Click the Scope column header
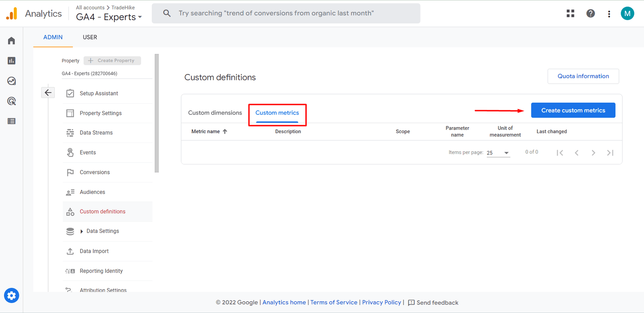Screen dimensions: 644x313 [x=402, y=132]
